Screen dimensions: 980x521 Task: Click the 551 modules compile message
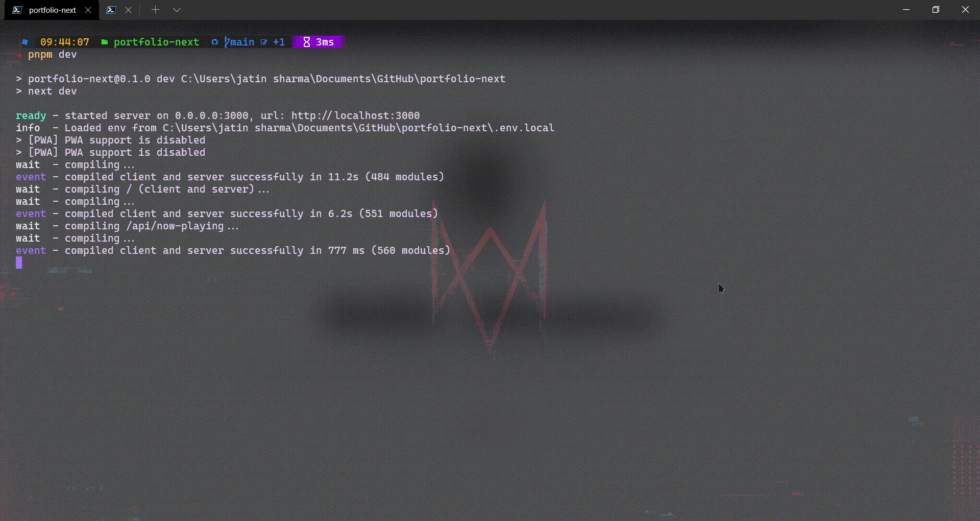coord(227,214)
